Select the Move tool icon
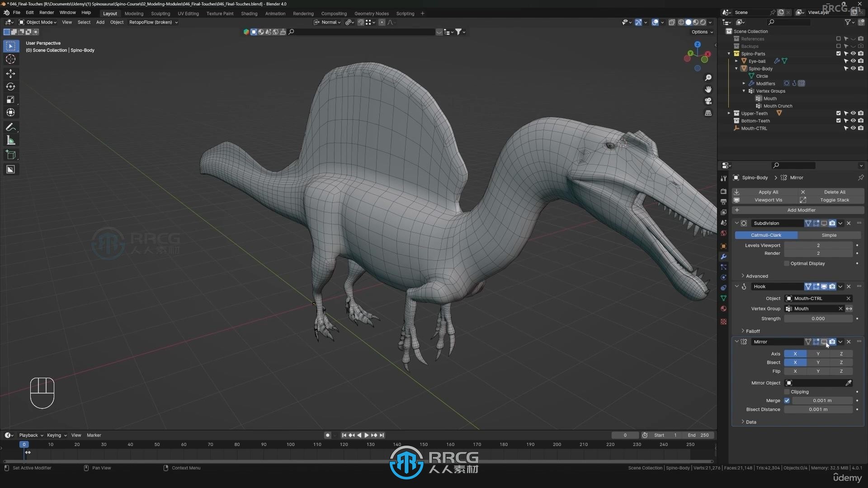The height and width of the screenshot is (488, 868). pyautogui.click(x=11, y=72)
